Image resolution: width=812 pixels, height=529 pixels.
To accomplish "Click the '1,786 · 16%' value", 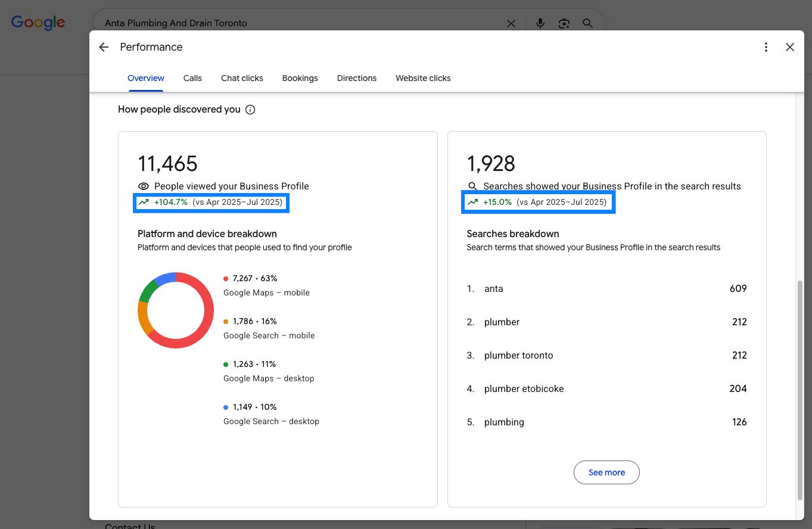I will [255, 321].
